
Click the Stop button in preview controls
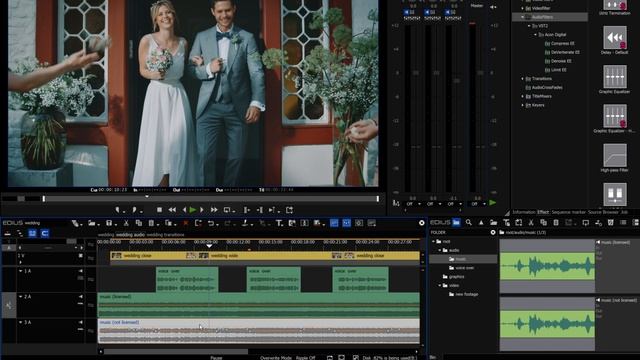click(159, 210)
